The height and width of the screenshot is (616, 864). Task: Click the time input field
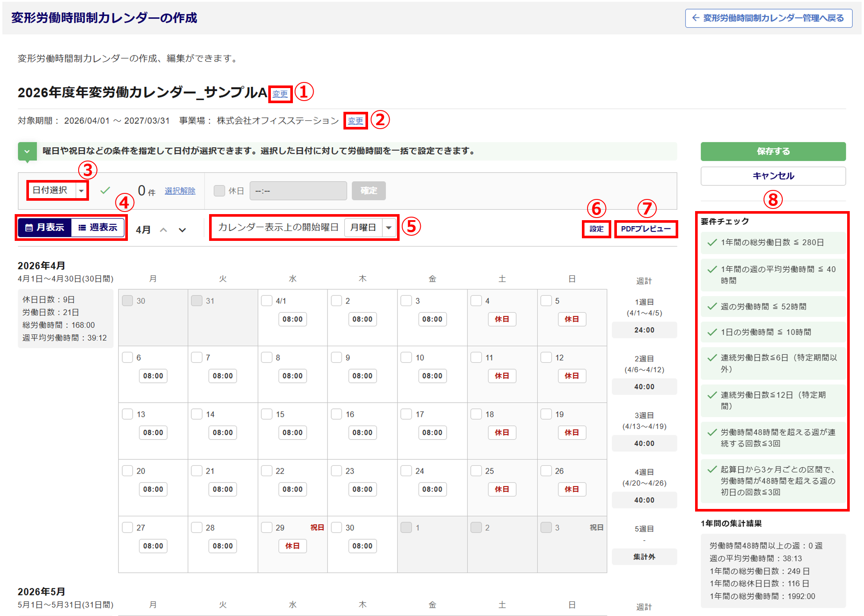pos(298,191)
